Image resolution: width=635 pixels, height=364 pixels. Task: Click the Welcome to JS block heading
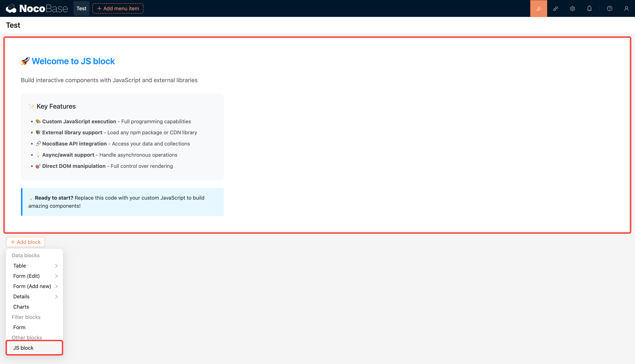pyautogui.click(x=73, y=61)
